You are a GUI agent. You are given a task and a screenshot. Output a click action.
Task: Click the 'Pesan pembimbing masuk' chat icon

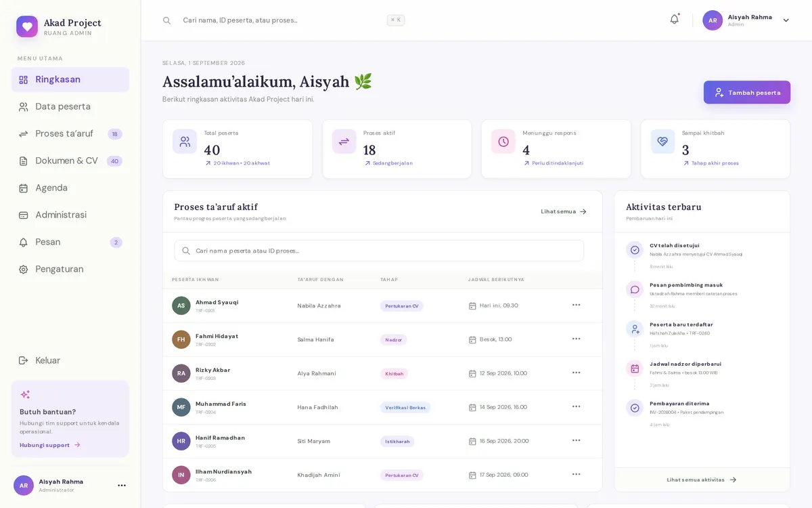pyautogui.click(x=635, y=289)
